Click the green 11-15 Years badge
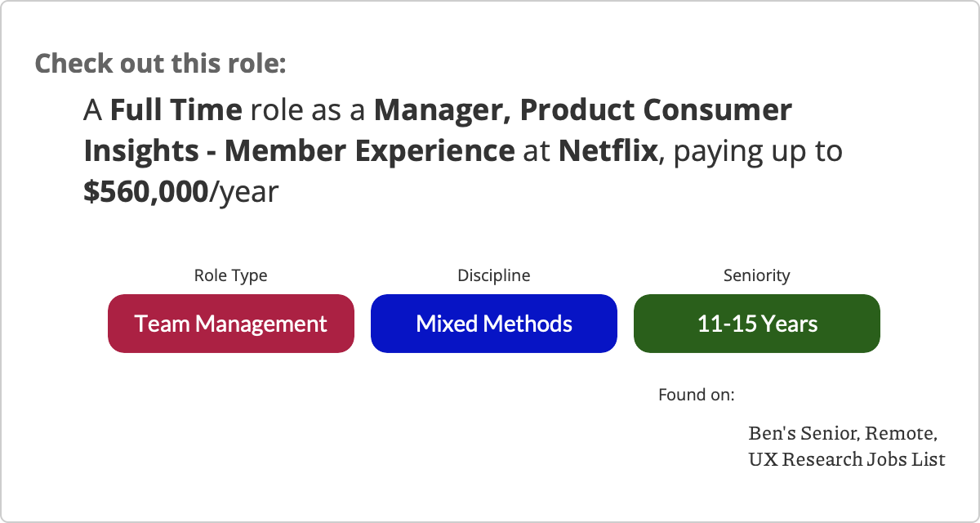This screenshot has width=980, height=523. 757,324
